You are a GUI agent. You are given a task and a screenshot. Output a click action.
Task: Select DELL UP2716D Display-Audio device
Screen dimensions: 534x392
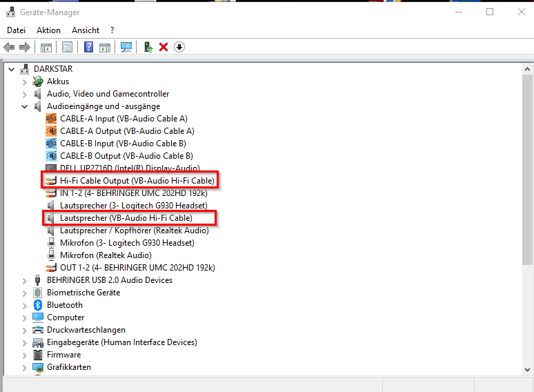click(130, 168)
